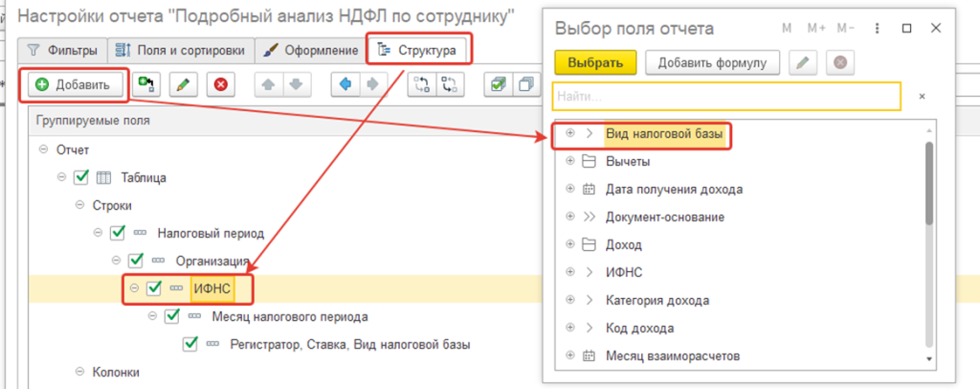Select the Документ-основание row in the dialog
Screen dimensions: 980x389
[x=738, y=217]
